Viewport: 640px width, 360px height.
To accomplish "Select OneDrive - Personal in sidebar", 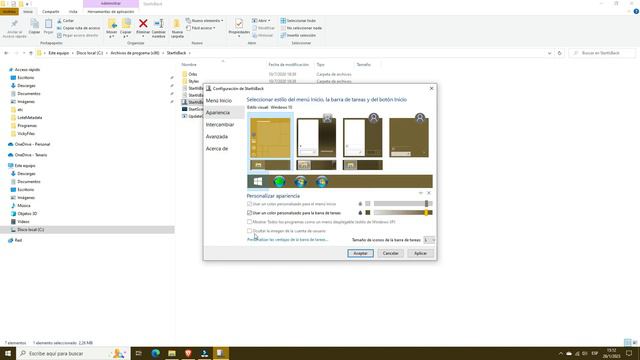I will point(32,144).
